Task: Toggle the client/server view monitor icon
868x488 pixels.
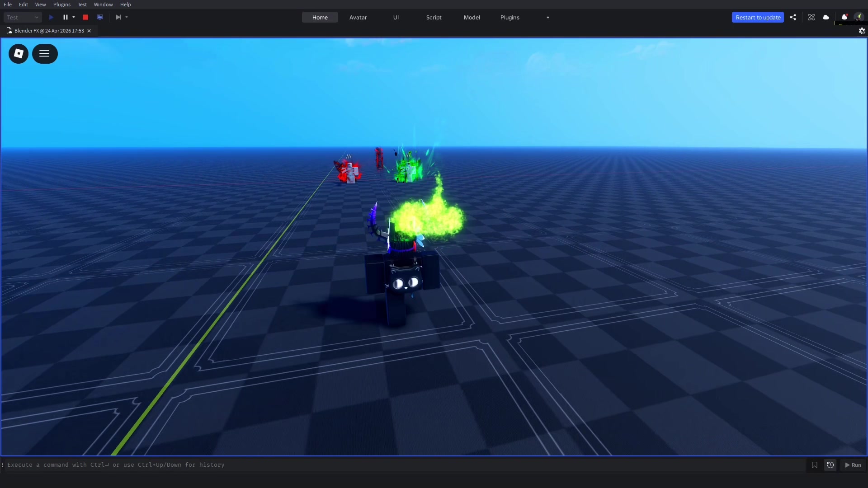Action: pos(100,17)
